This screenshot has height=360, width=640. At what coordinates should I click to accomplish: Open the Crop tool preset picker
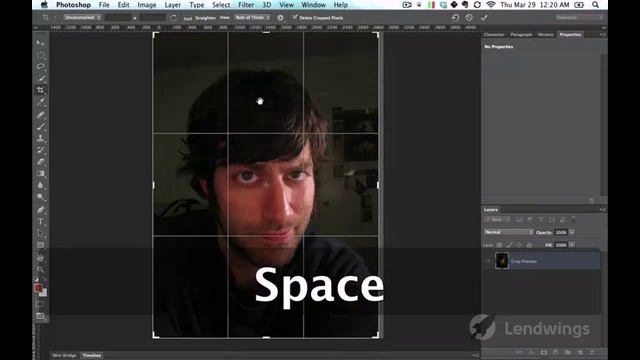click(48, 18)
